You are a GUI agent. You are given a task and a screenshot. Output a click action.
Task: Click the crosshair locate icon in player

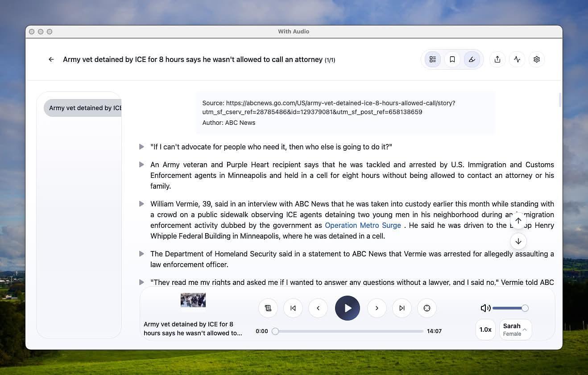click(427, 308)
